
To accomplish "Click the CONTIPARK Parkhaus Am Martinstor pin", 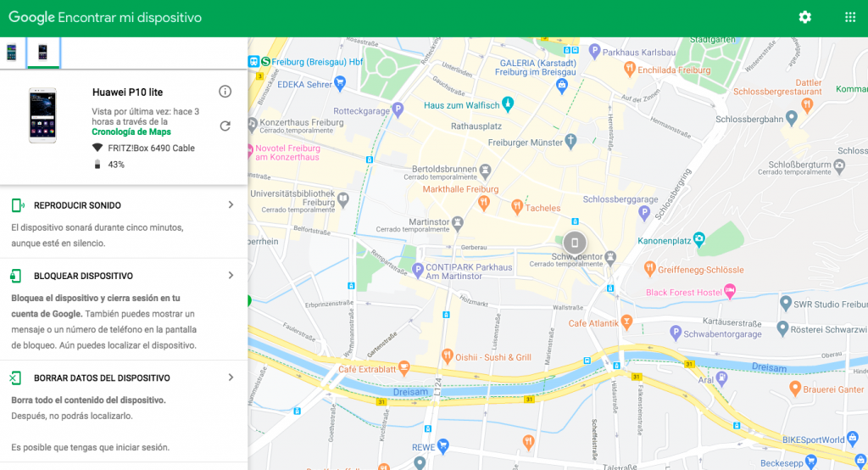I will 418,271.
